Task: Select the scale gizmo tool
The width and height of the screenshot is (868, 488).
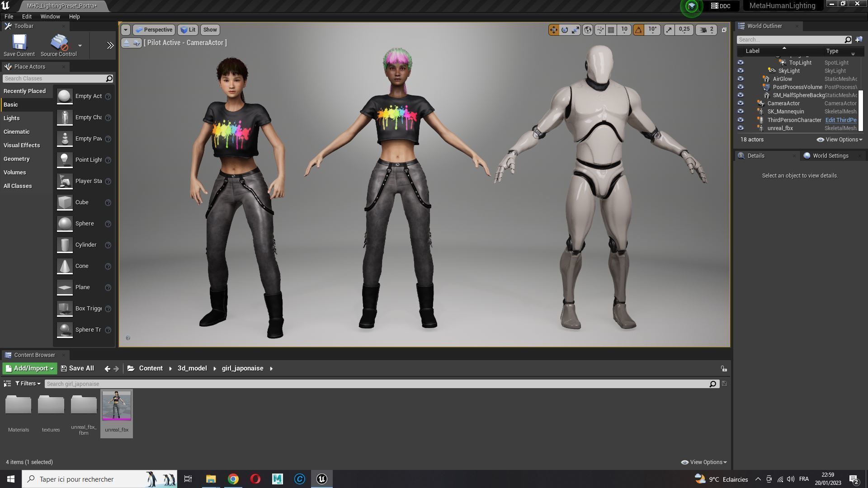Action: (576, 30)
